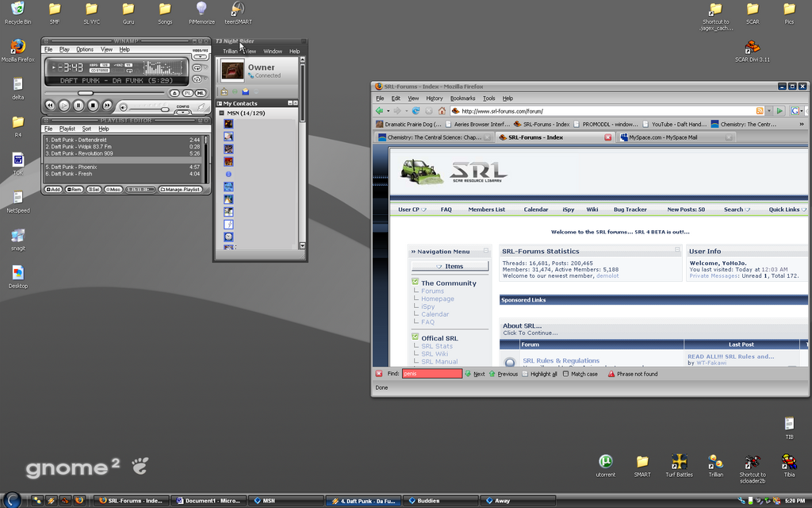
Task: Open the Bookmarks menu in Firefox
Action: click(x=462, y=98)
